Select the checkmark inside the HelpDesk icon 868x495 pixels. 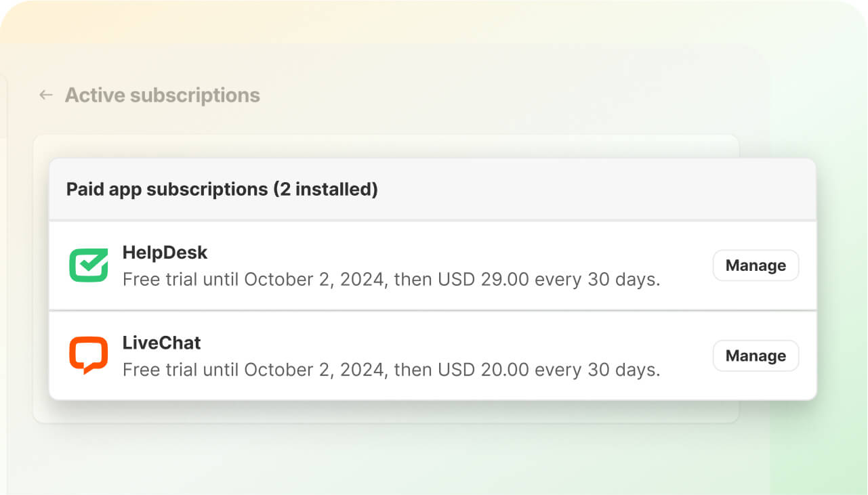coord(88,265)
